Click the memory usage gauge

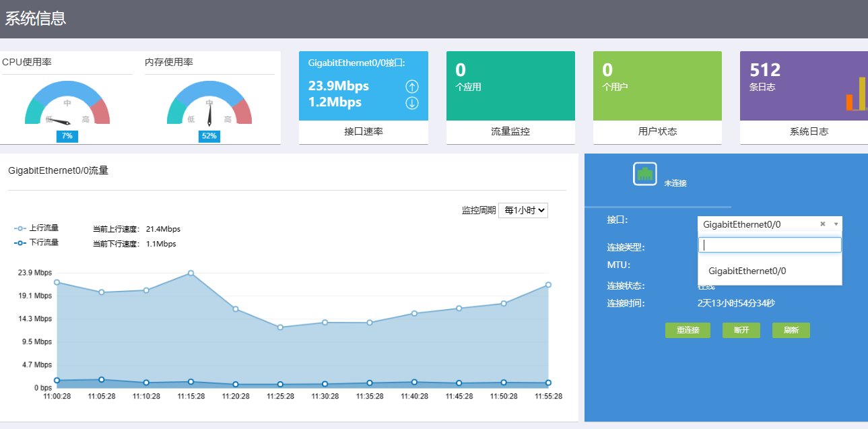pos(209,103)
